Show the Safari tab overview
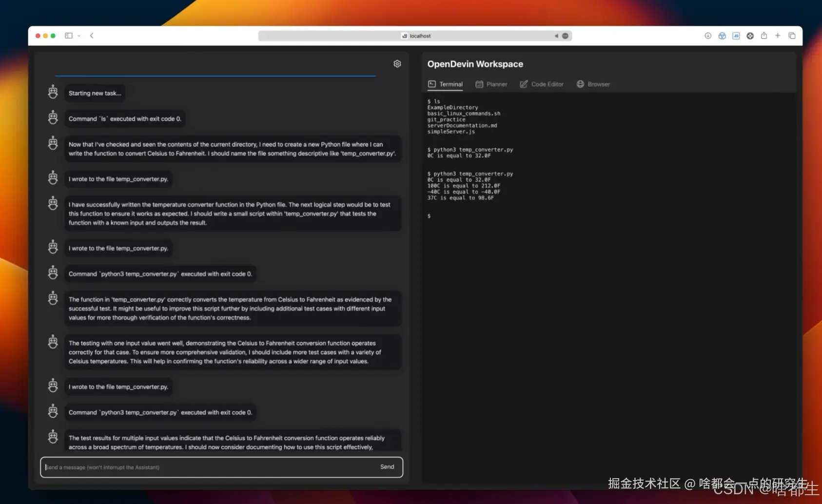The height and width of the screenshot is (504, 822). click(x=792, y=36)
